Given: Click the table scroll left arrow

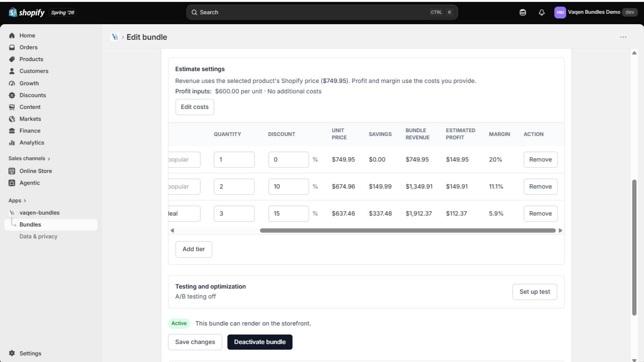Looking at the screenshot, I should (x=172, y=230).
